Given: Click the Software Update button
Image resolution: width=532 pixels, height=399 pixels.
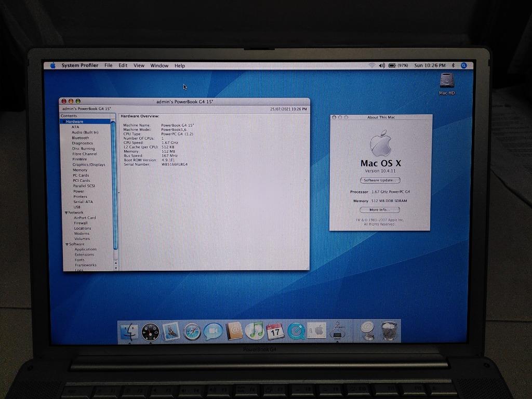Looking at the screenshot, I should pyautogui.click(x=380, y=180).
